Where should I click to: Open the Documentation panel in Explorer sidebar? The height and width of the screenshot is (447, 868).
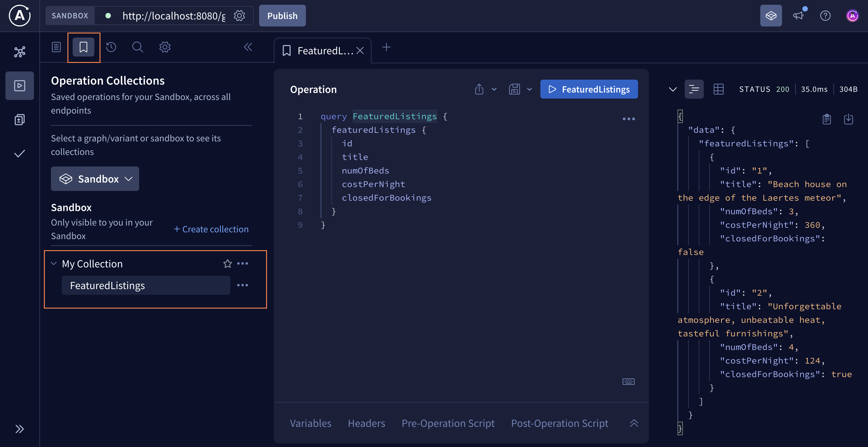point(56,47)
